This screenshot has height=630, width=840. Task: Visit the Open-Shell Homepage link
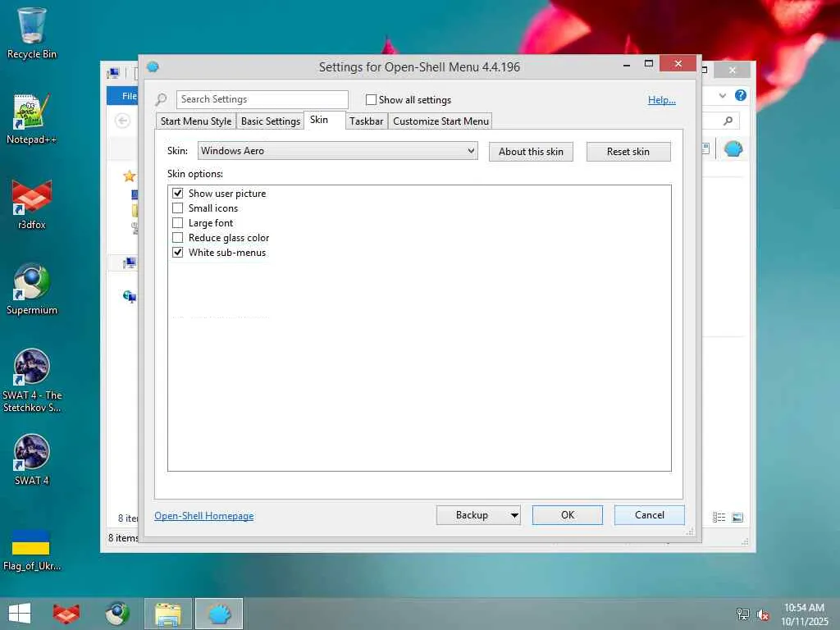(204, 516)
